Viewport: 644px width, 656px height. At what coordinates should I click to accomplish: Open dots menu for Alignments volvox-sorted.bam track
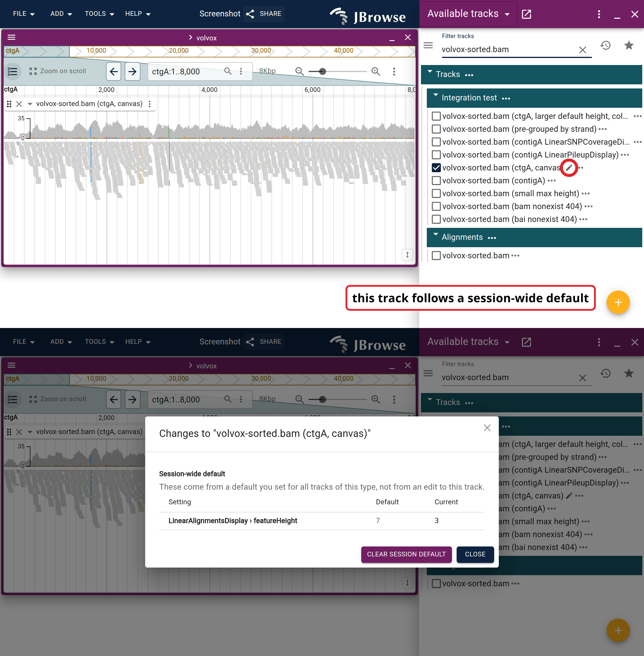pyautogui.click(x=515, y=255)
